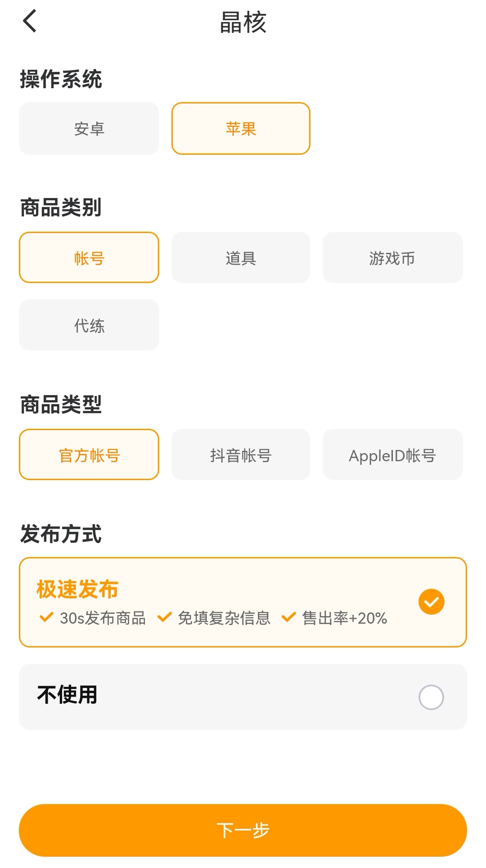The height and width of the screenshot is (868, 486).
Task: Click the 晶核 page title
Action: (243, 22)
